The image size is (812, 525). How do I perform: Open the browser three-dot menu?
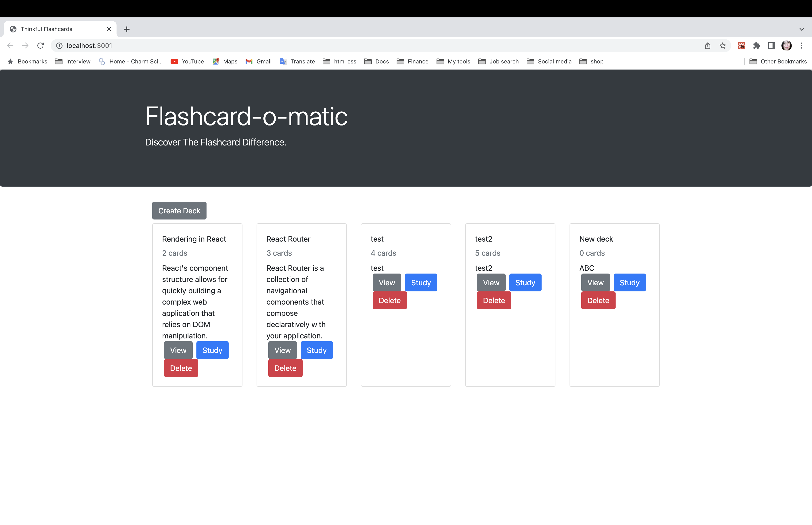point(801,45)
